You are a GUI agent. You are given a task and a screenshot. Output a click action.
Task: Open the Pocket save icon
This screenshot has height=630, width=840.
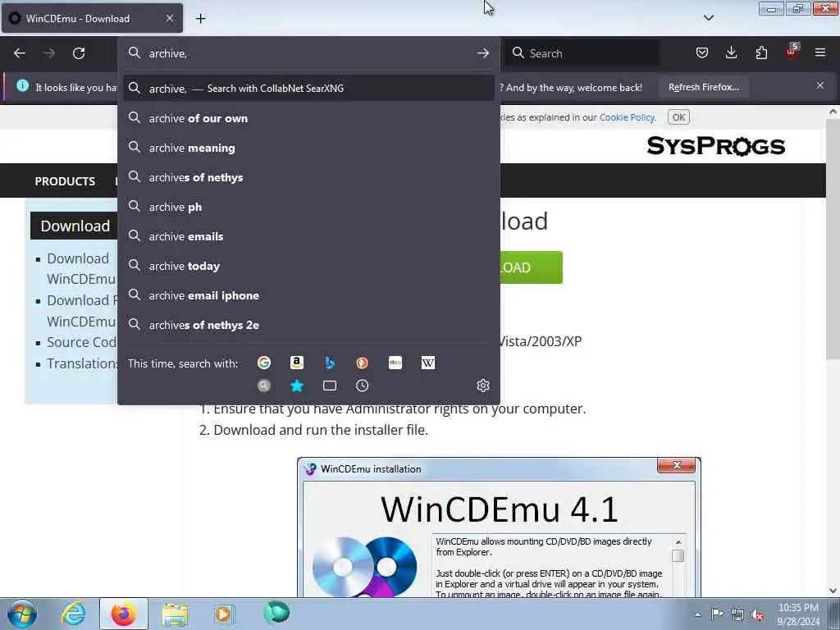pyautogui.click(x=702, y=52)
